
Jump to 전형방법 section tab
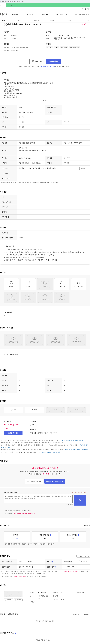tap(69, 20)
